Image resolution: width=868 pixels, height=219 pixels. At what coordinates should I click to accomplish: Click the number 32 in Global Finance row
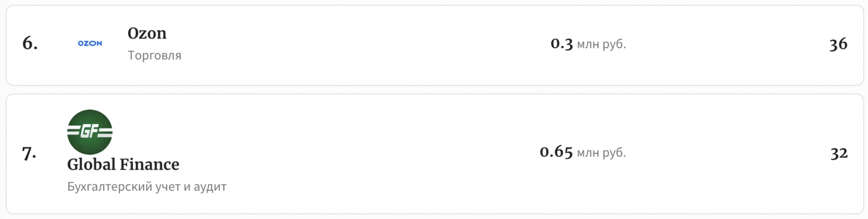(839, 153)
